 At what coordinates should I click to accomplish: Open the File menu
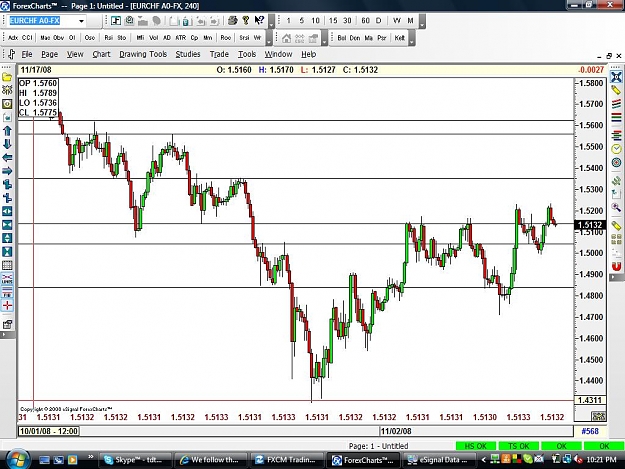[x=27, y=54]
